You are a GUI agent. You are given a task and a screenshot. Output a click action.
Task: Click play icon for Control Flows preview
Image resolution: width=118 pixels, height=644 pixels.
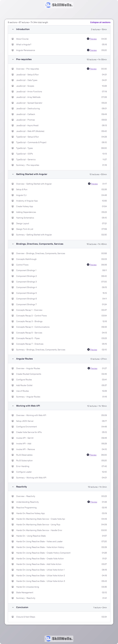[88, 265]
